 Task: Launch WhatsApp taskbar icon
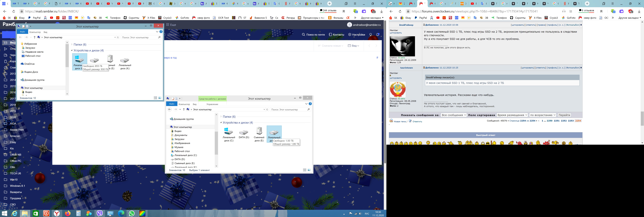[x=132, y=213]
